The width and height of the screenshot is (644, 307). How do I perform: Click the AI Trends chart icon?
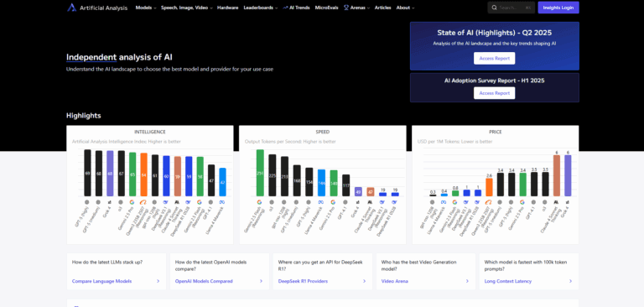click(285, 8)
